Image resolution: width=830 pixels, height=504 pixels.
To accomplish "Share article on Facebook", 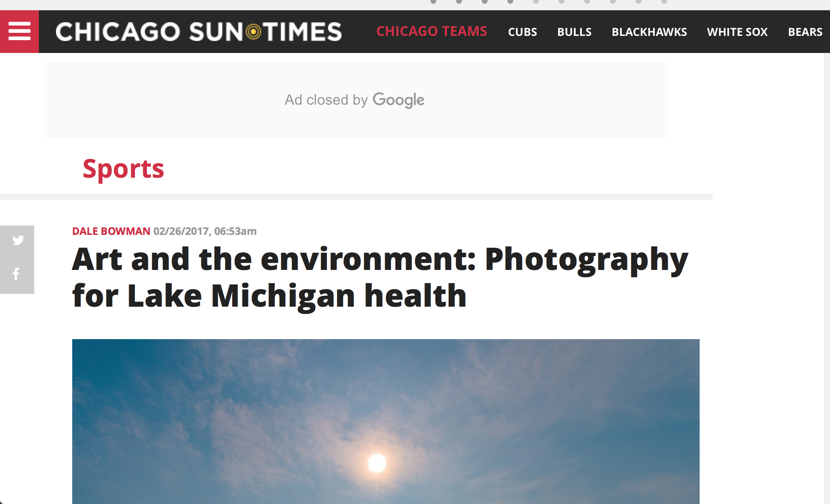I will [x=16, y=274].
